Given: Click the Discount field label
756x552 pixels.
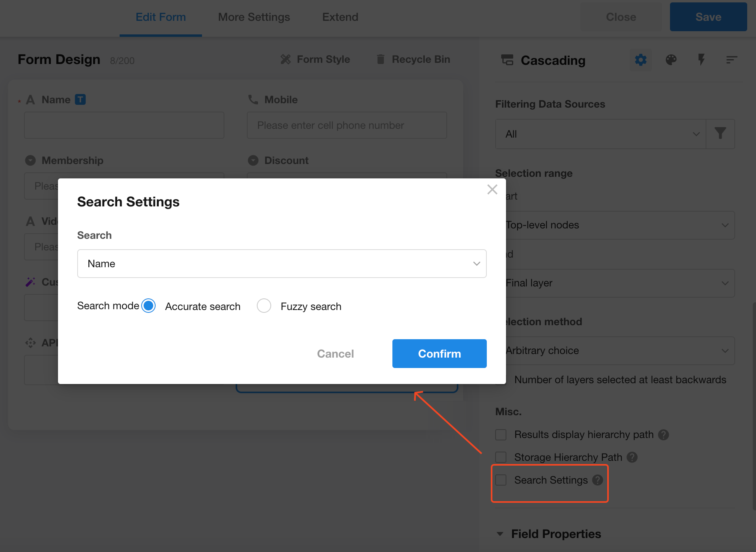Looking at the screenshot, I should tap(286, 160).
